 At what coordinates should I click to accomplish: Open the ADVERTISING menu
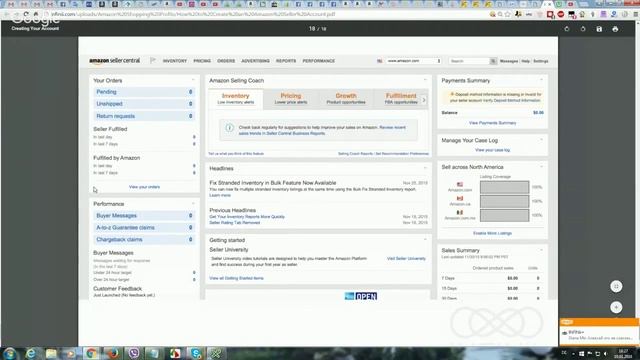255,61
